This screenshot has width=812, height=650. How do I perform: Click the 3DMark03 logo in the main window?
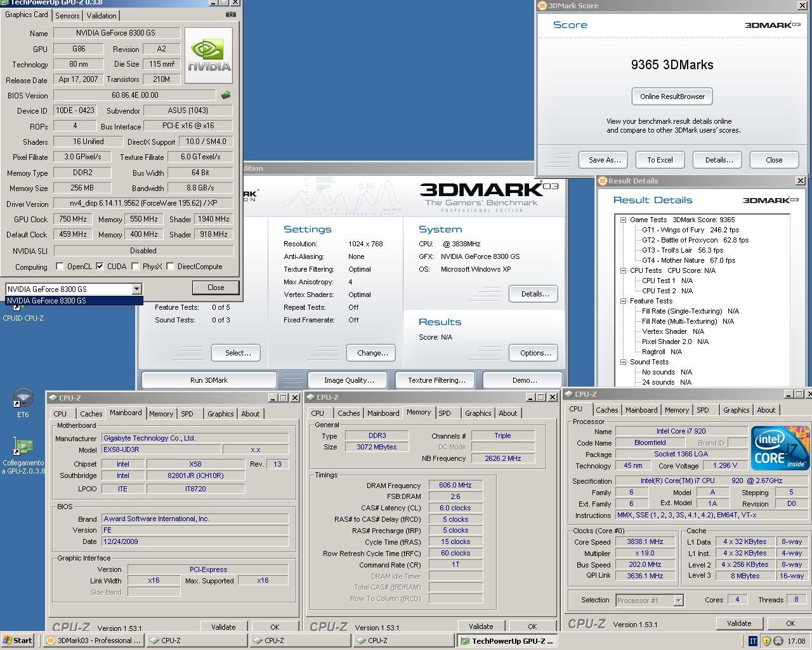[x=489, y=195]
